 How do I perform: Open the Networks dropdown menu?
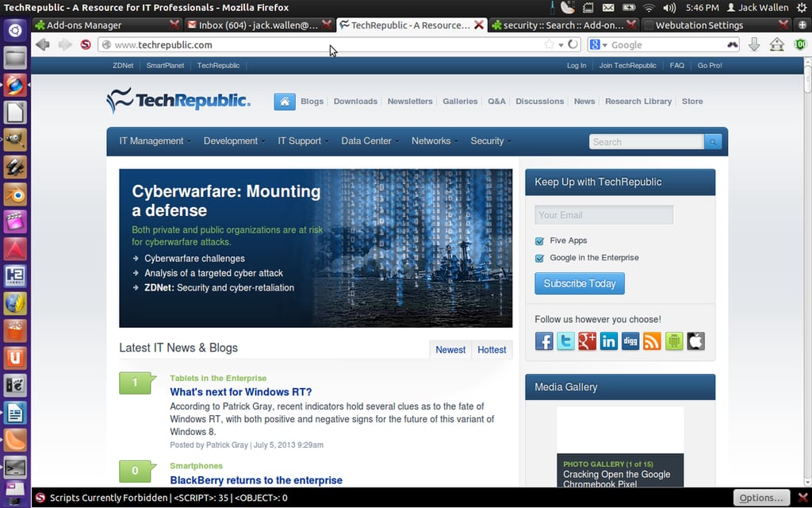click(x=435, y=141)
